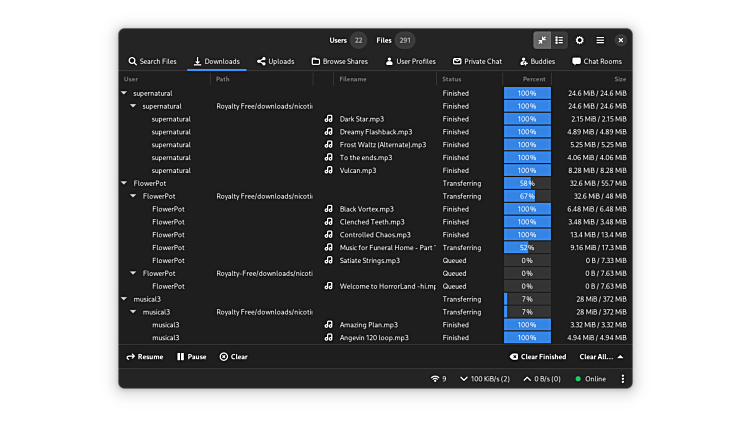Toggle the grouping mode list icon
Viewport: 752px width, 423px height.
tap(559, 40)
